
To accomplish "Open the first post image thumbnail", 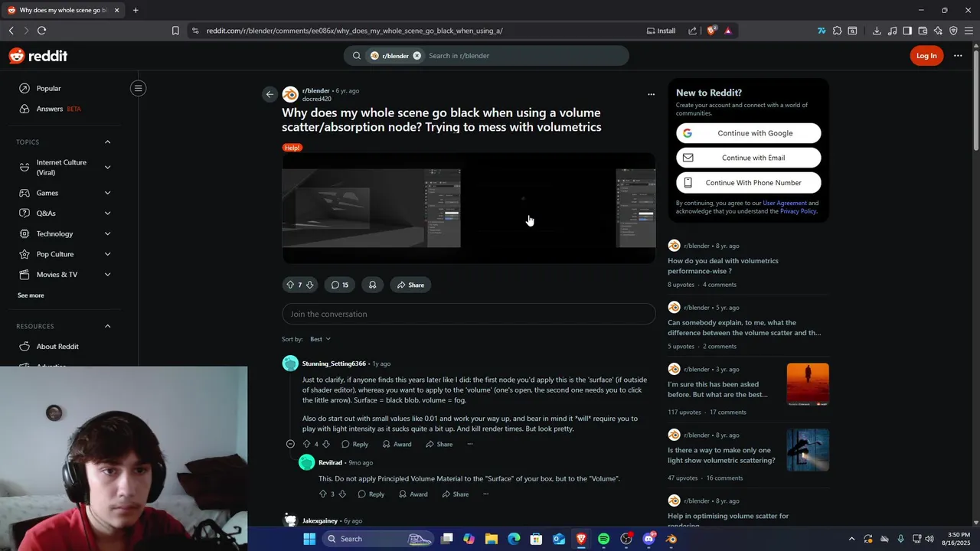I will point(371,208).
